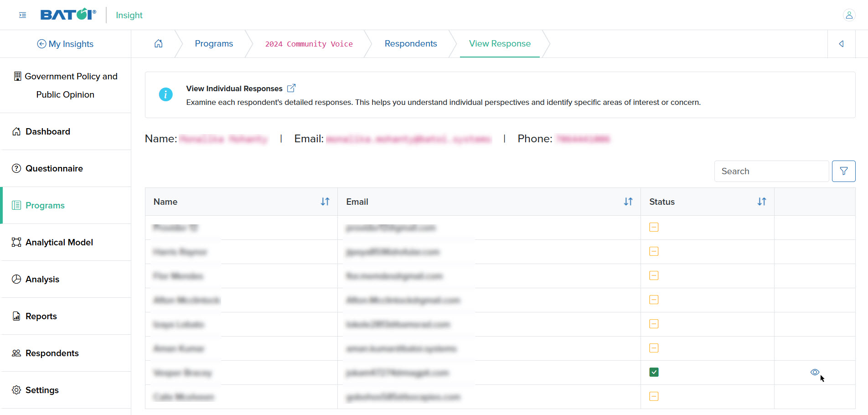Click the green checked status checkbox
This screenshot has width=868, height=415.
click(654, 372)
